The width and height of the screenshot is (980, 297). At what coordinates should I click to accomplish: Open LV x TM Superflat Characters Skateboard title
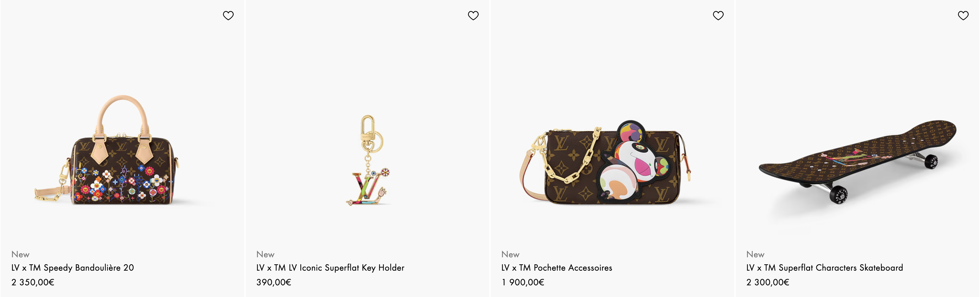point(824,268)
